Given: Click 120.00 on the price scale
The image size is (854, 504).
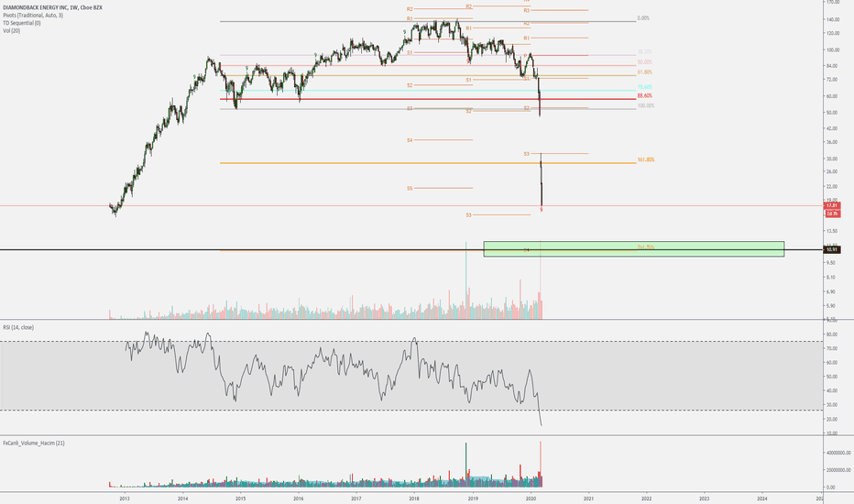Looking at the screenshot, I should pyautogui.click(x=833, y=33).
